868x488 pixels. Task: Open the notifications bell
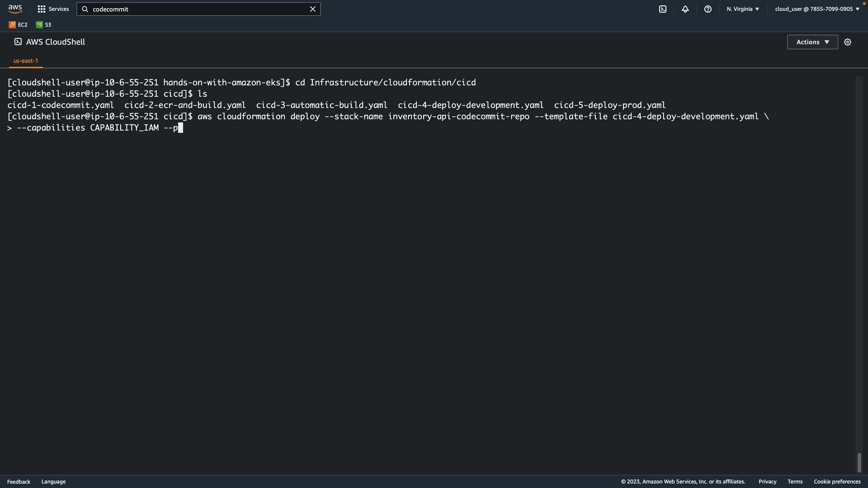point(685,9)
